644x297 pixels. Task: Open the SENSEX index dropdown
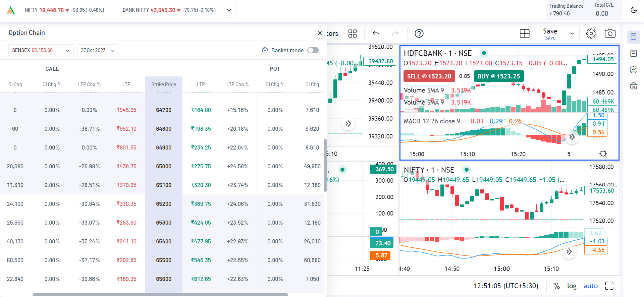(x=41, y=50)
